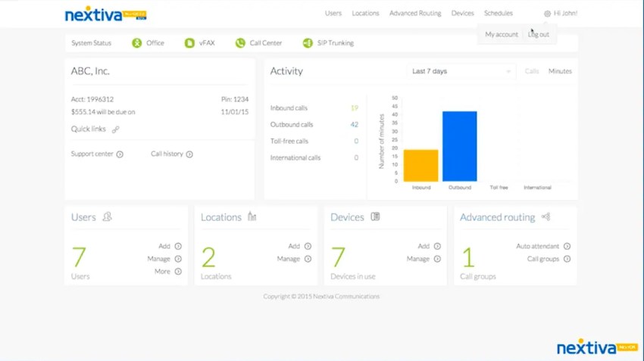Click the gear icon beside Hi John
Image resolution: width=644 pixels, height=361 pixels.
coord(547,14)
